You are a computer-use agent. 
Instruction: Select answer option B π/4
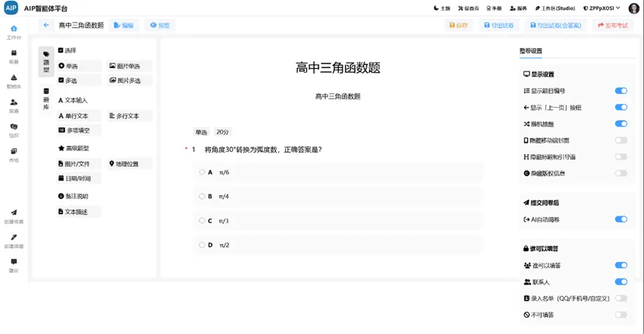pos(338,196)
